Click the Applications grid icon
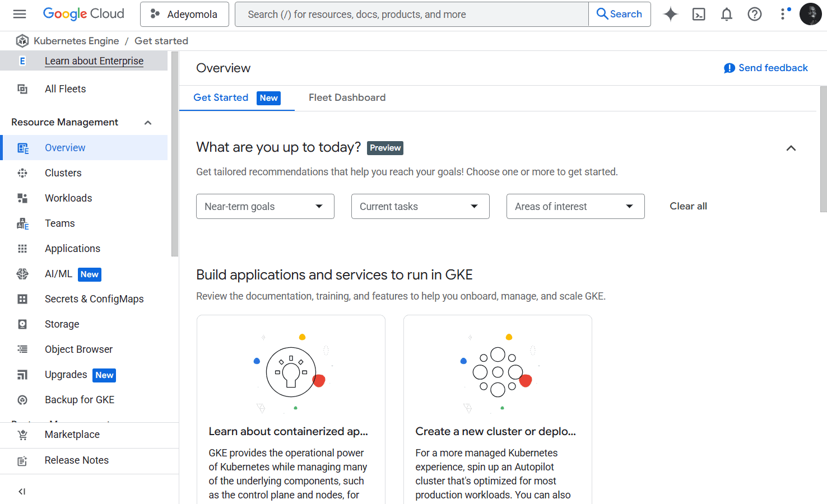827x504 pixels. tap(22, 249)
